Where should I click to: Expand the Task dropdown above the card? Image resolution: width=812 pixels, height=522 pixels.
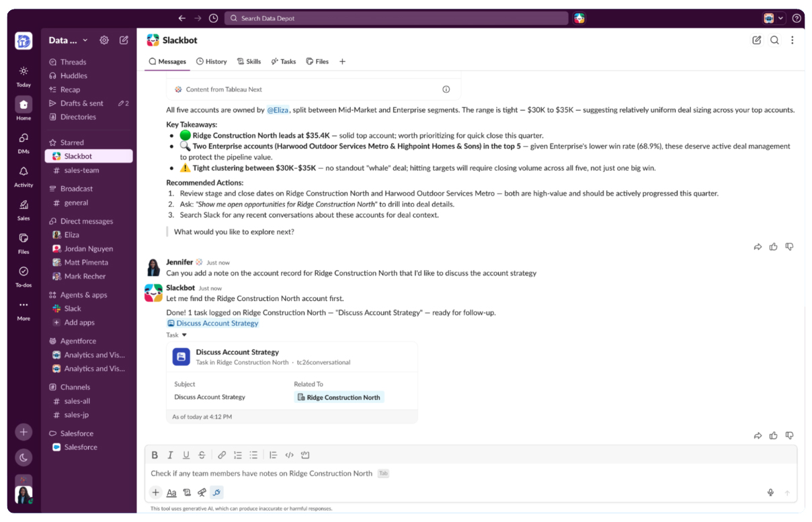click(177, 335)
